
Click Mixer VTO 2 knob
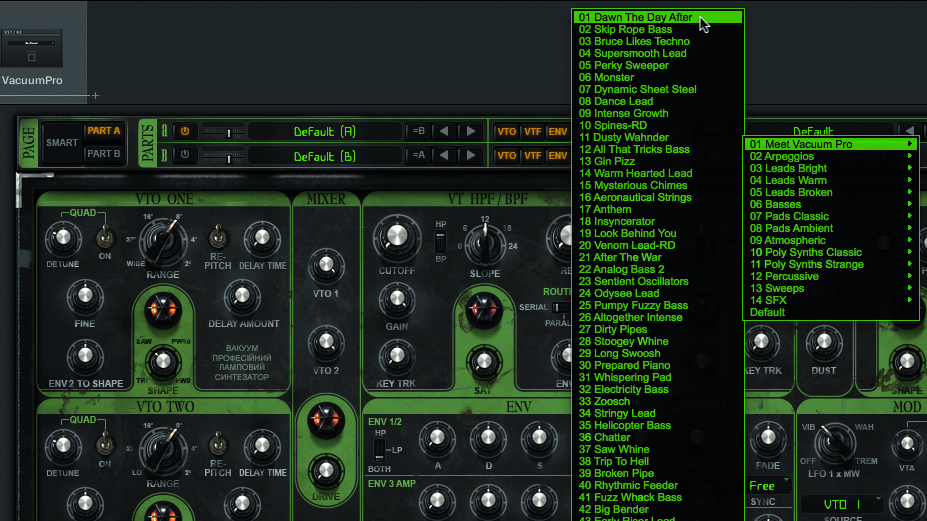click(326, 343)
